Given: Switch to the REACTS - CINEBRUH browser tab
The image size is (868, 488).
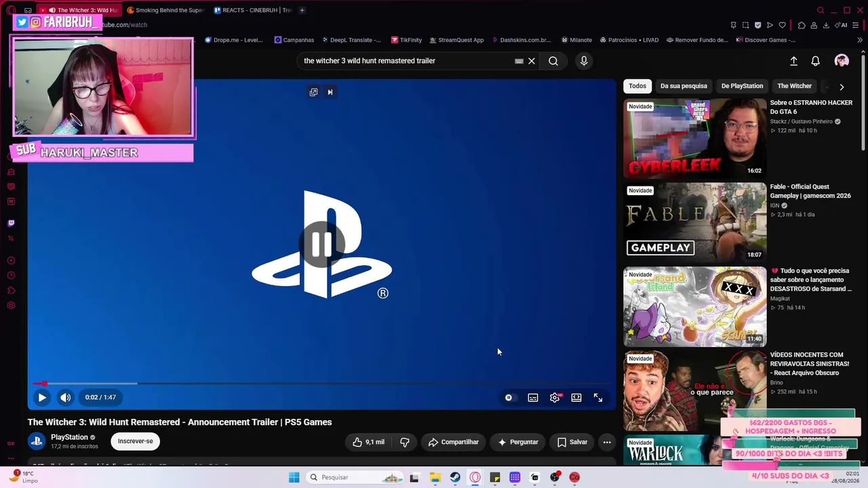Looking at the screenshot, I should [252, 10].
